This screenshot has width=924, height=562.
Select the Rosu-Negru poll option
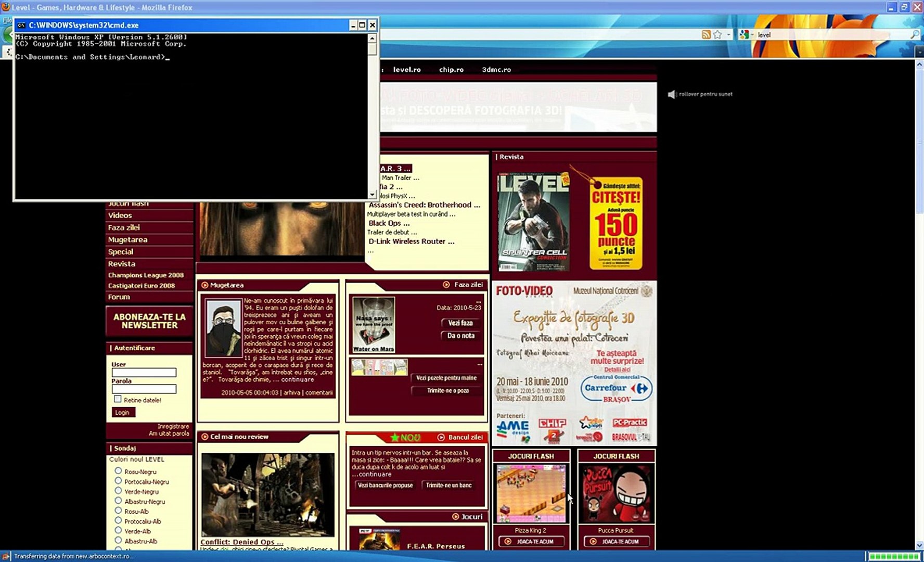[x=118, y=471]
